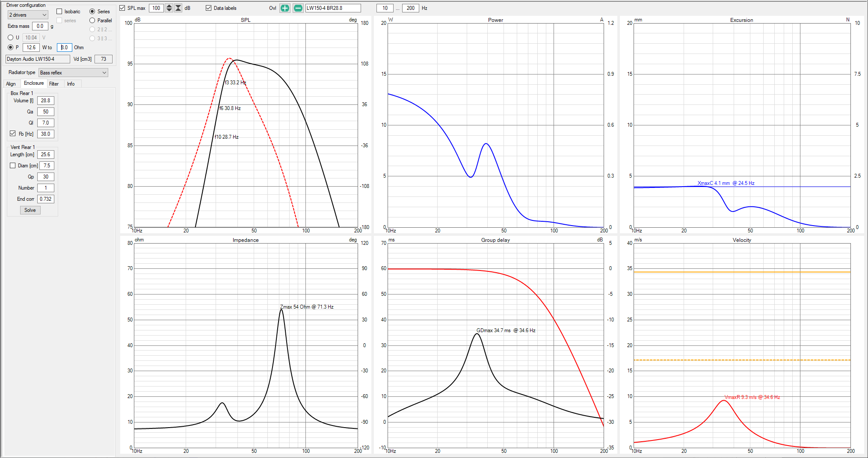Screen dimensions: 868x458
Task: Click the Qp value field
Action: click(46, 177)
